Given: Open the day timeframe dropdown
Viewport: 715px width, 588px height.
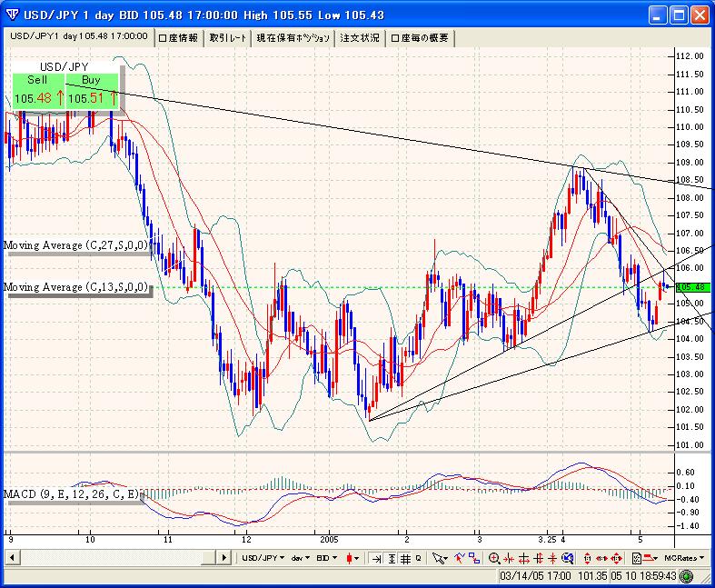Looking at the screenshot, I should tap(300, 557).
